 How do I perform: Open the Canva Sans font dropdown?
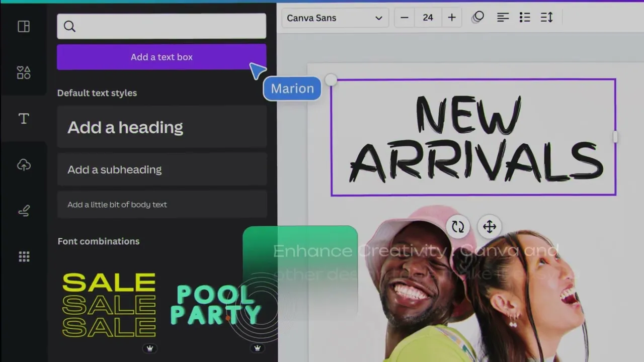pos(335,18)
